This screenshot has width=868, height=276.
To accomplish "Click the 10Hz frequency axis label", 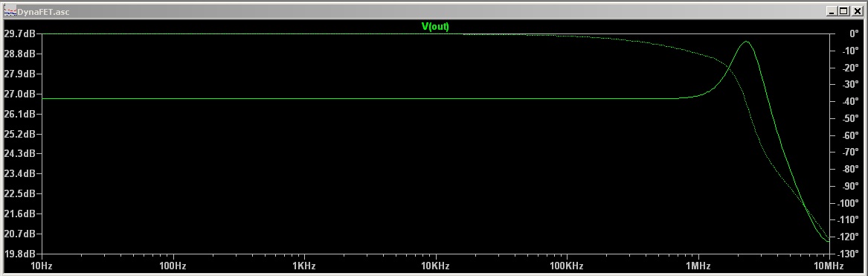I will click(42, 266).
